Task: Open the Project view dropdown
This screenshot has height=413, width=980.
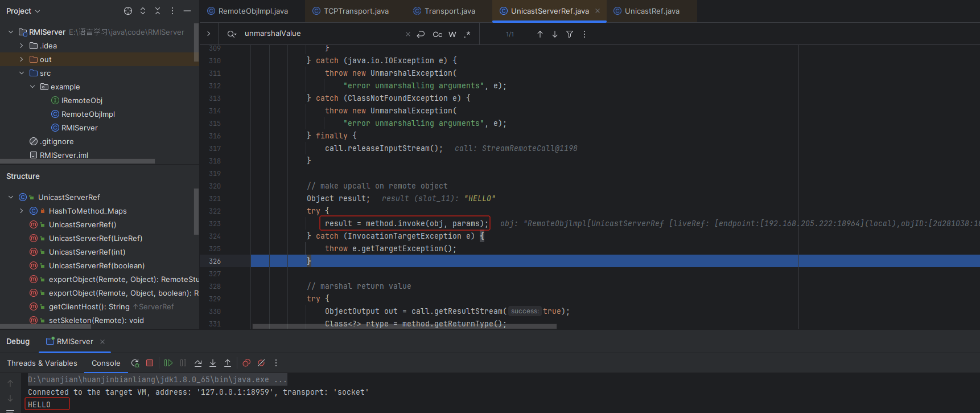Action: point(23,11)
